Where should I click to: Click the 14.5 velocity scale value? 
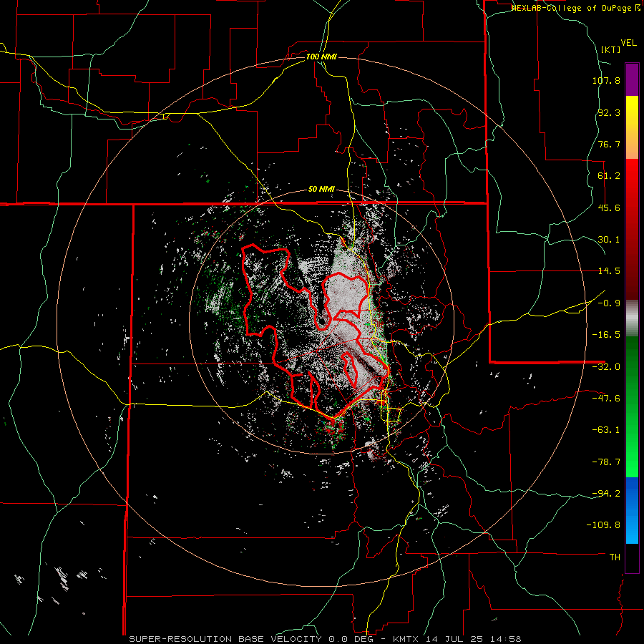(609, 271)
